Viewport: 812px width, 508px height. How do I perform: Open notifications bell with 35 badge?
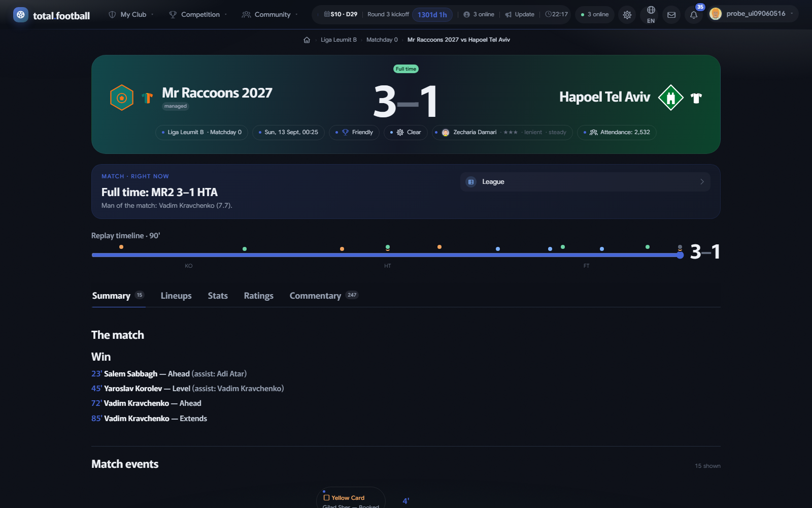coord(694,15)
